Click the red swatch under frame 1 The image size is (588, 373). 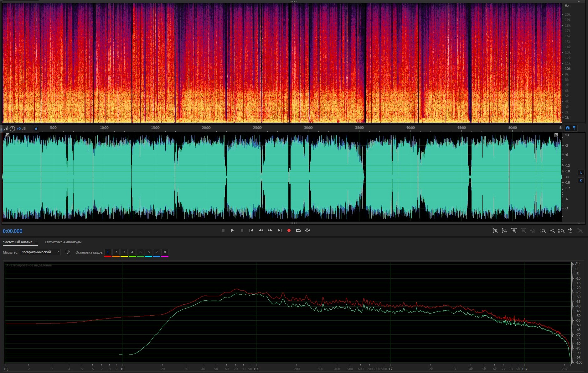[x=108, y=256]
